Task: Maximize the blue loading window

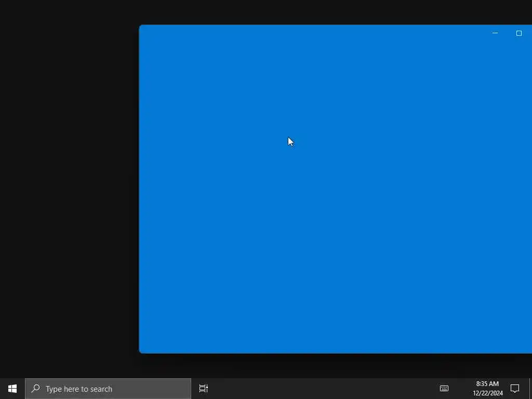Action: pos(519,33)
